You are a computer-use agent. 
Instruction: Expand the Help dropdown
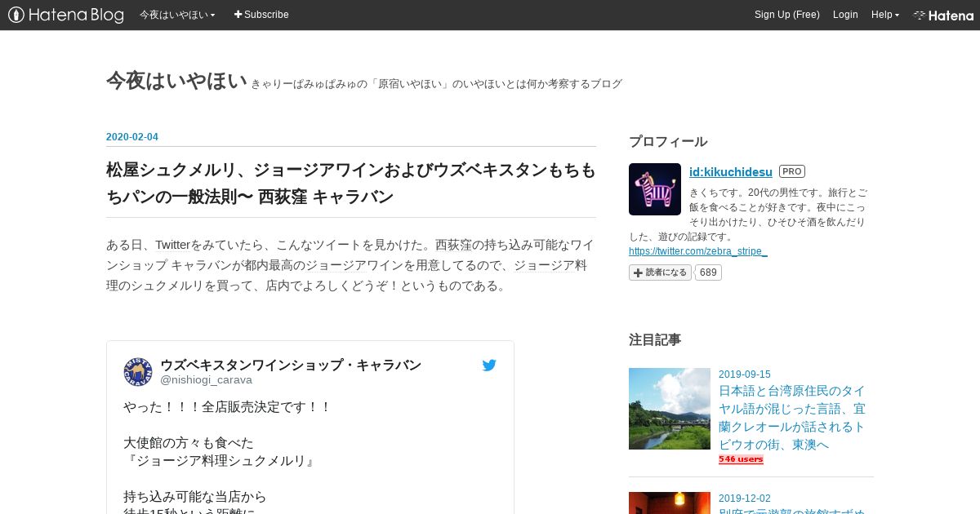point(885,15)
